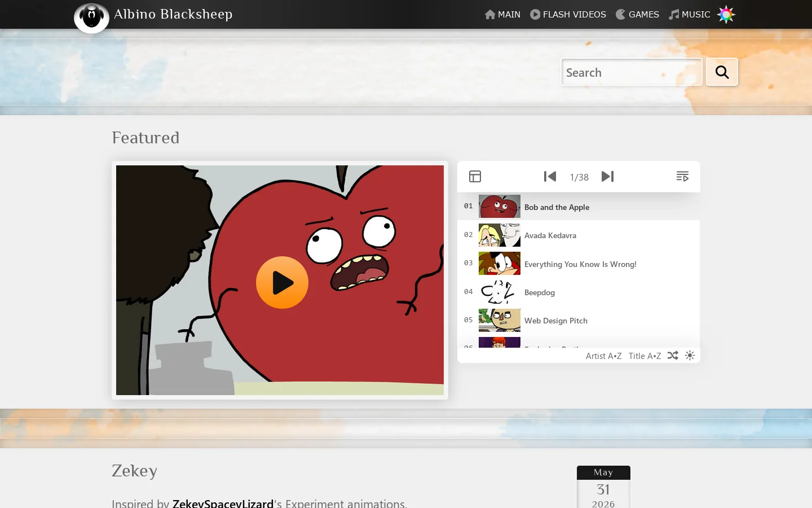Viewport: 812px width, 508px height.
Task: Select Avada Kedavra playlist title
Action: (x=550, y=236)
